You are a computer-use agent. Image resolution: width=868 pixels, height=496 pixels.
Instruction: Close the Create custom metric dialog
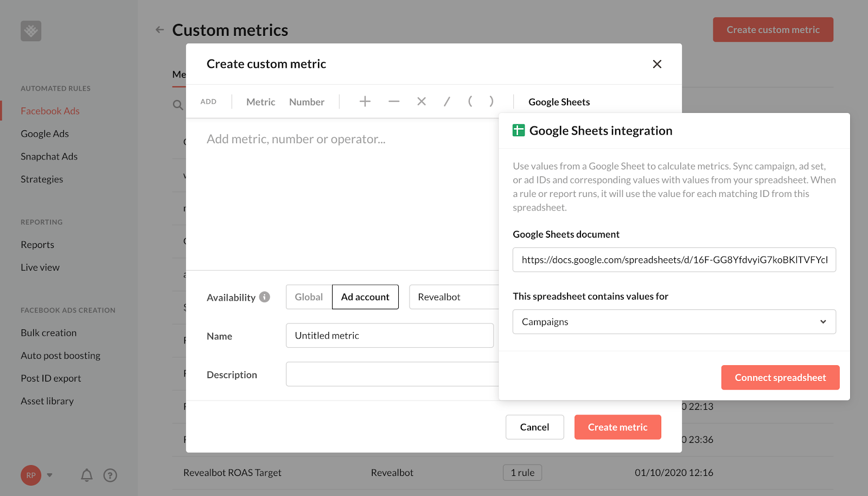[657, 64]
